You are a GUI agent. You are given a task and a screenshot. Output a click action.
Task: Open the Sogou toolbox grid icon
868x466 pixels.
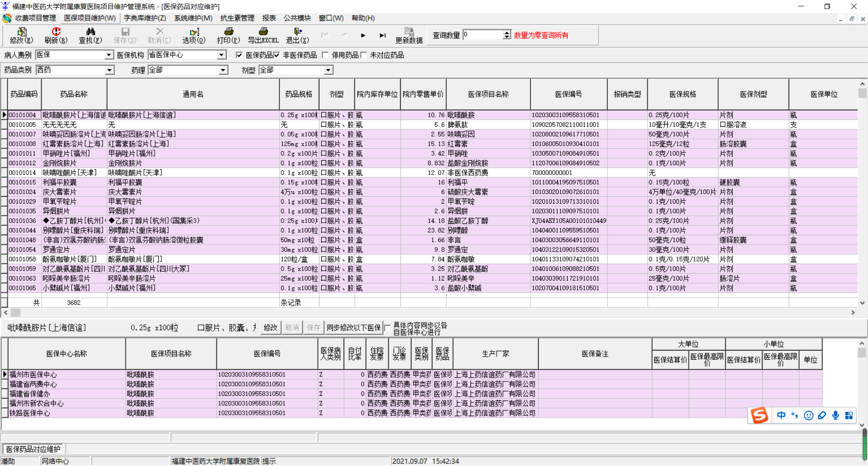[849, 415]
